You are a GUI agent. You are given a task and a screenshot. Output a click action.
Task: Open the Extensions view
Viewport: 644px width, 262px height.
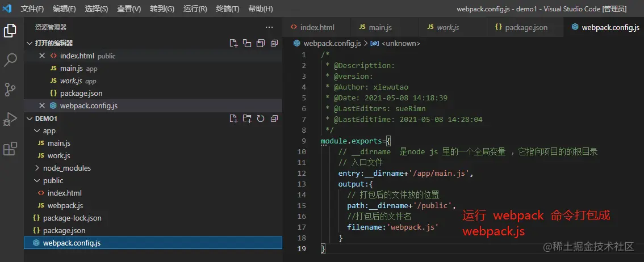tap(10, 149)
